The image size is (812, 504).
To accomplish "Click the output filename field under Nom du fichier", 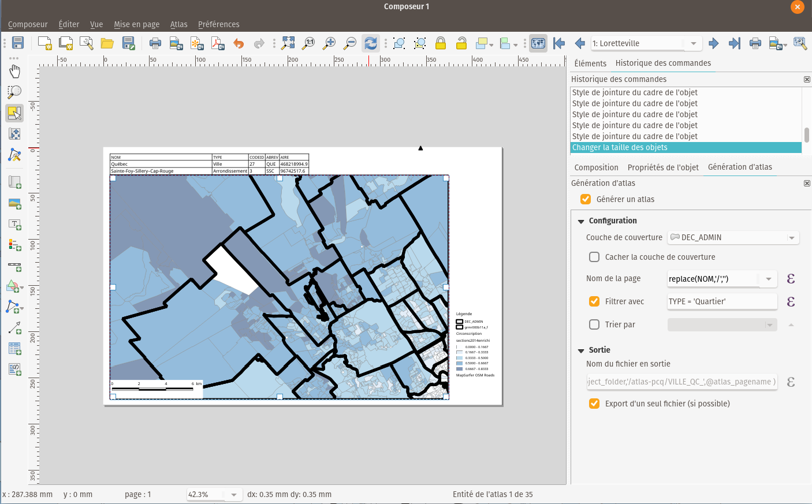I will pos(681,382).
